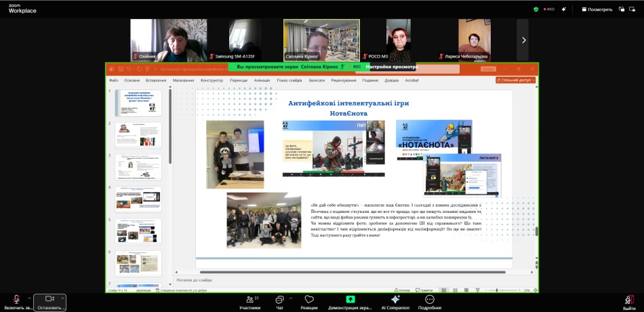The height and width of the screenshot is (312, 644).
Task: Open View Settings (Настройки просмотра) dropdown
Action: 393,67
